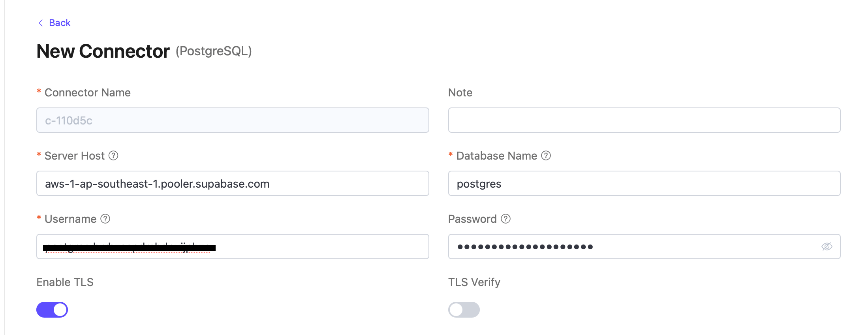
Task: Go back via the Back link
Action: [60, 23]
